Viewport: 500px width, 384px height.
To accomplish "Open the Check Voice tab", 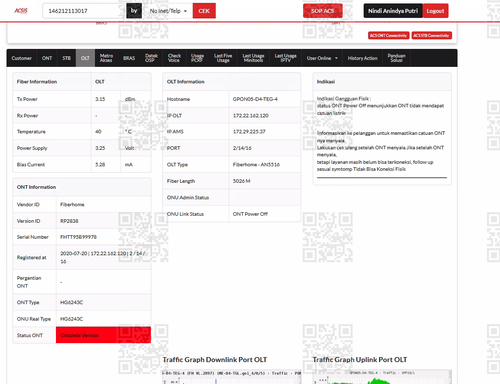I will click(x=174, y=58).
